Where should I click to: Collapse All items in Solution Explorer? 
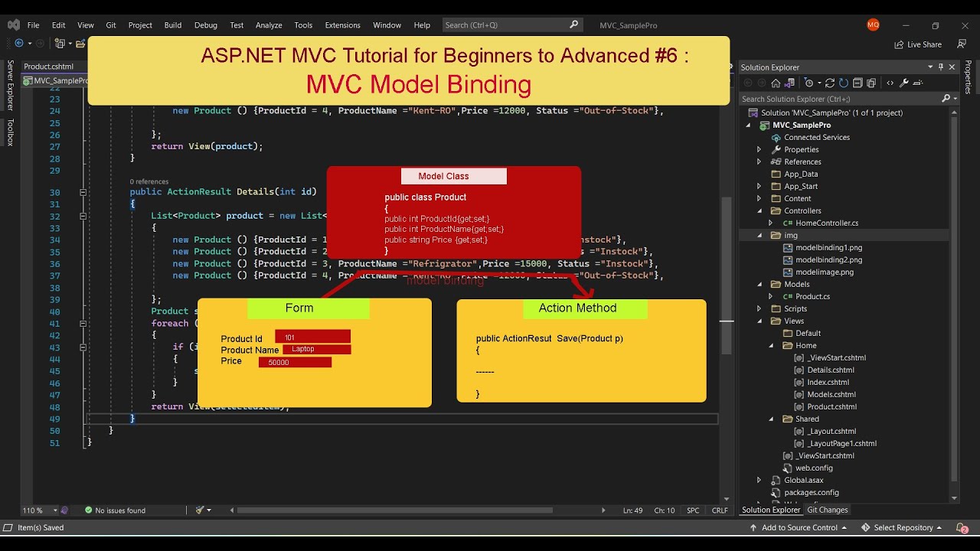(857, 83)
